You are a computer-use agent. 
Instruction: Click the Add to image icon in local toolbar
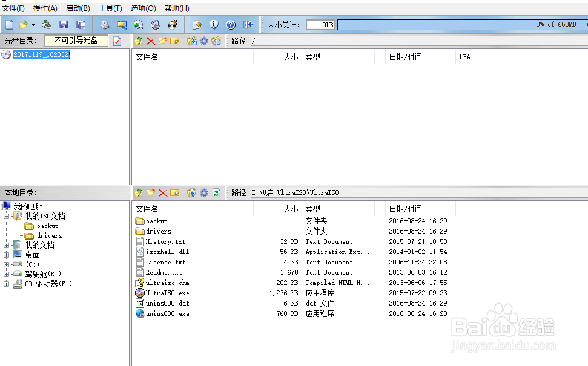[191, 192]
